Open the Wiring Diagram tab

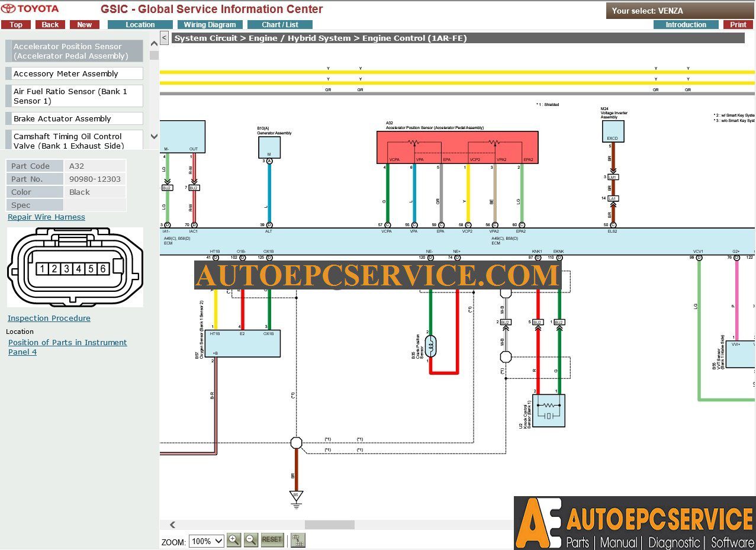[x=210, y=25]
